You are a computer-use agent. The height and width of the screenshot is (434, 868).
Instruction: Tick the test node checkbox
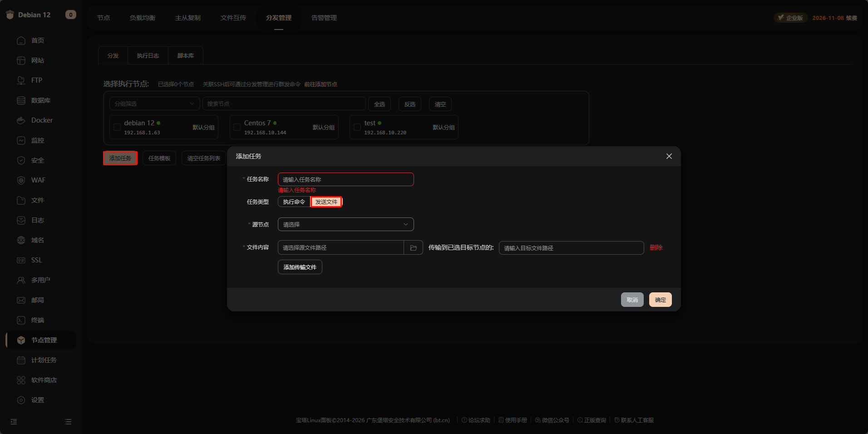pos(357,128)
